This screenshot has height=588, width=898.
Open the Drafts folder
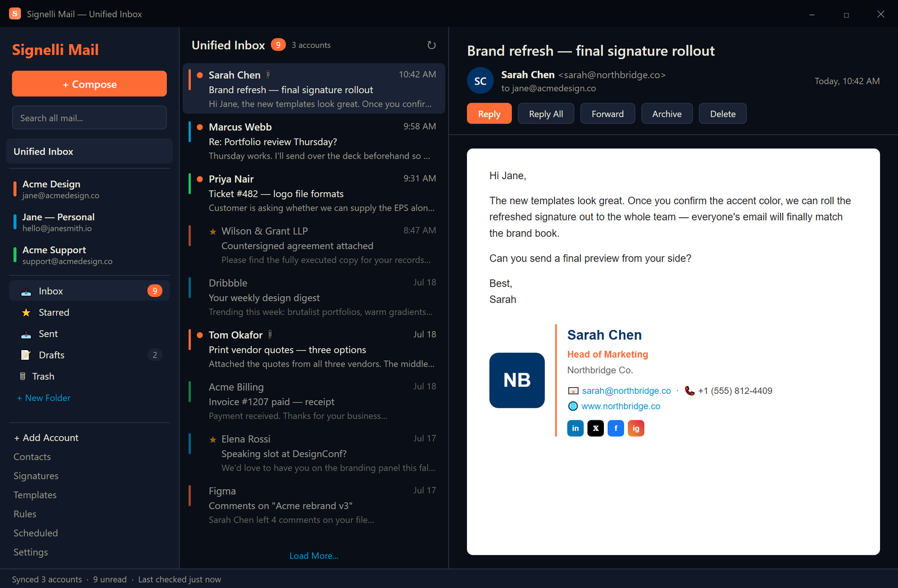tap(89, 355)
